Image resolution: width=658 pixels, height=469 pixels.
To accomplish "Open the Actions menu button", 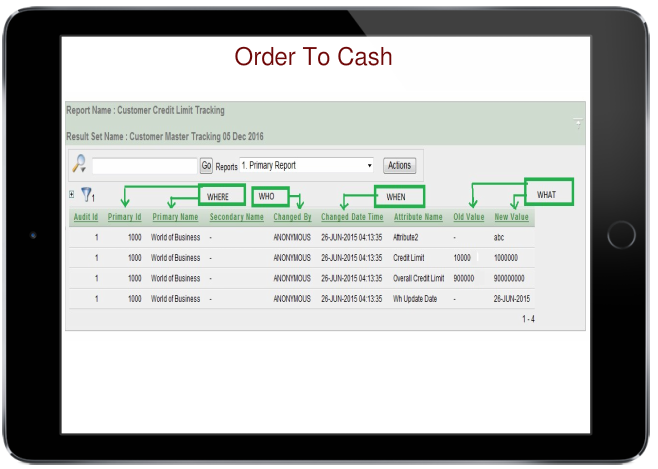I will point(399,165).
